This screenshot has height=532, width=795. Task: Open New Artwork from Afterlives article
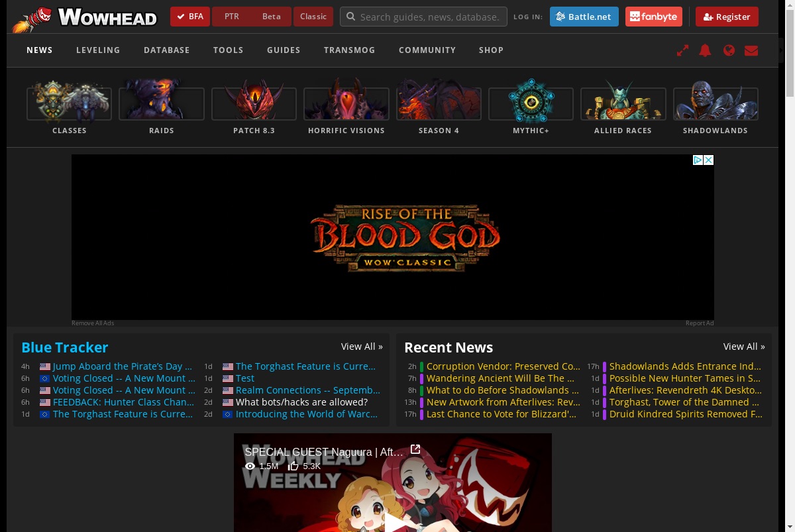coord(503,402)
